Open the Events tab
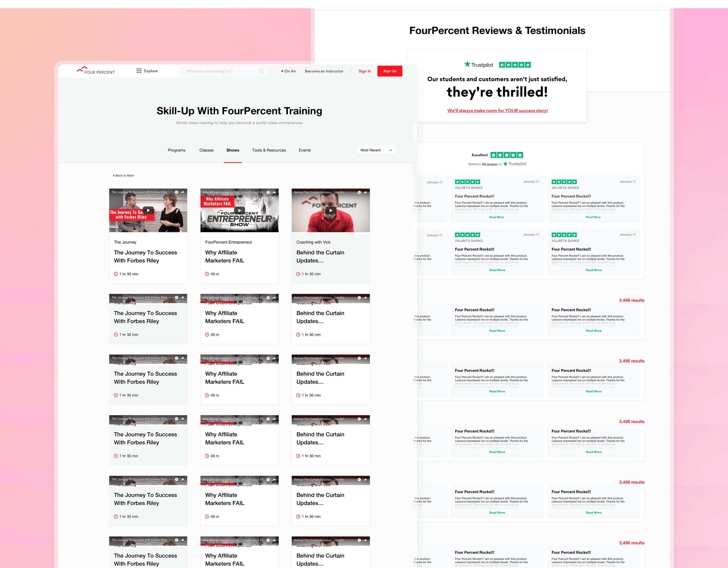 coord(304,150)
